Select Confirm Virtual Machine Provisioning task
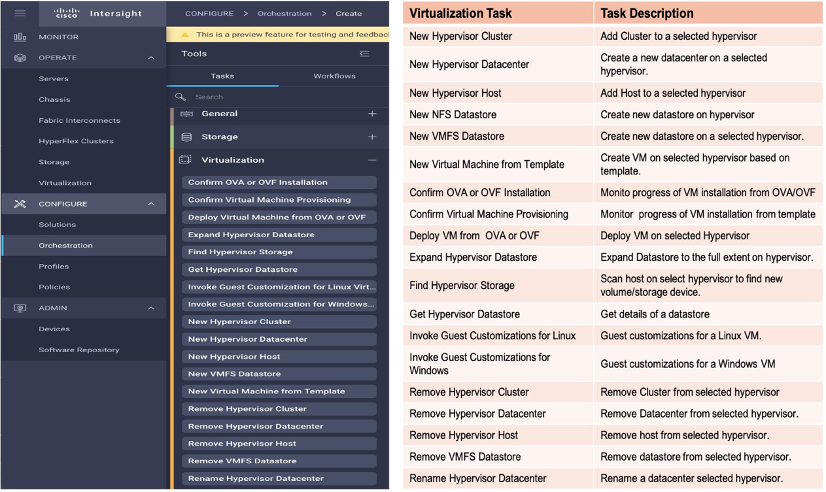Image resolution: width=826 pixels, height=492 pixels. pyautogui.click(x=279, y=200)
